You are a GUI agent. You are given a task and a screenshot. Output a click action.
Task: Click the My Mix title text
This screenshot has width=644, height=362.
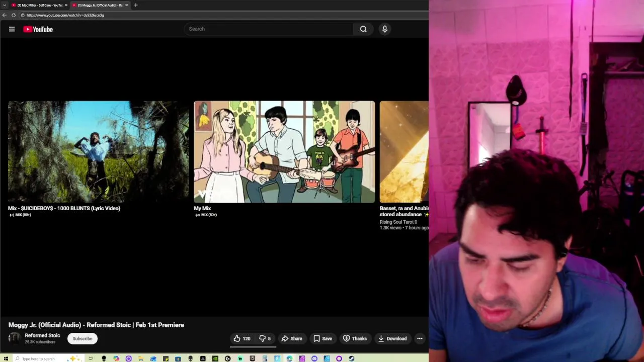tap(202, 208)
